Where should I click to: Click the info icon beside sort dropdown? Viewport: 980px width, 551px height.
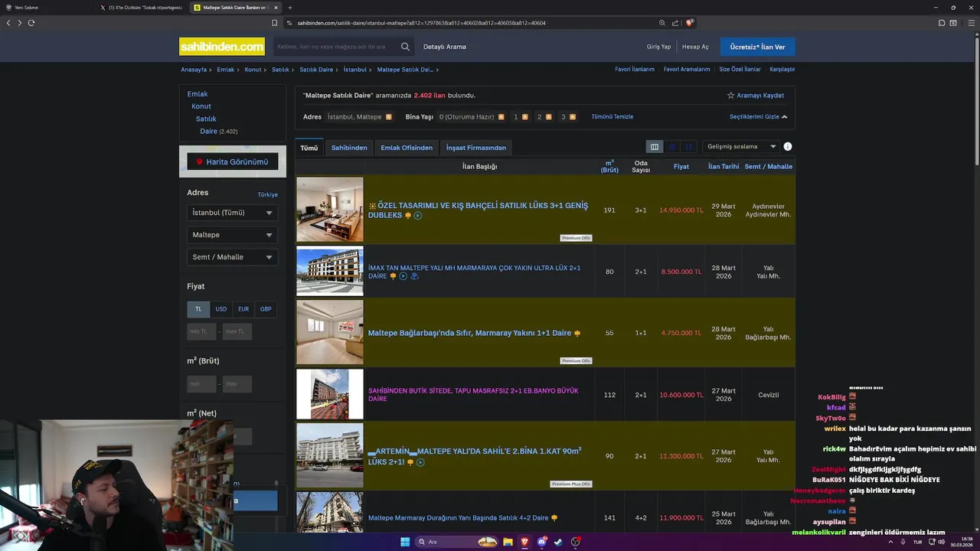point(788,147)
